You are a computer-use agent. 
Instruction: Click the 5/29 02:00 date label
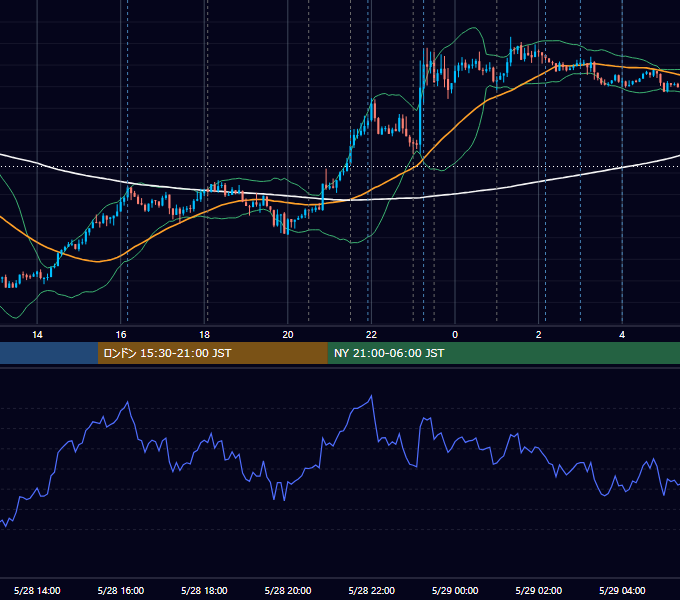(539, 590)
